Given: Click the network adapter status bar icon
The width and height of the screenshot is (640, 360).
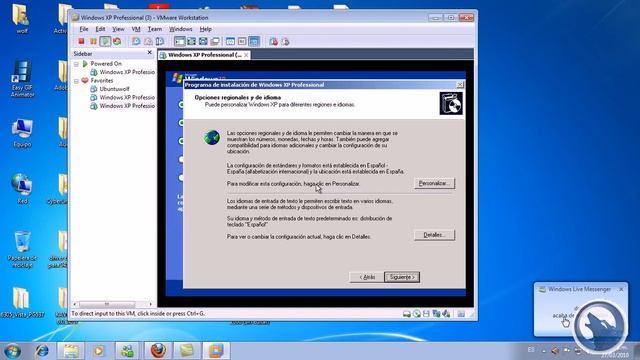Looking at the screenshot, I should pyautogui.click(x=436, y=313).
